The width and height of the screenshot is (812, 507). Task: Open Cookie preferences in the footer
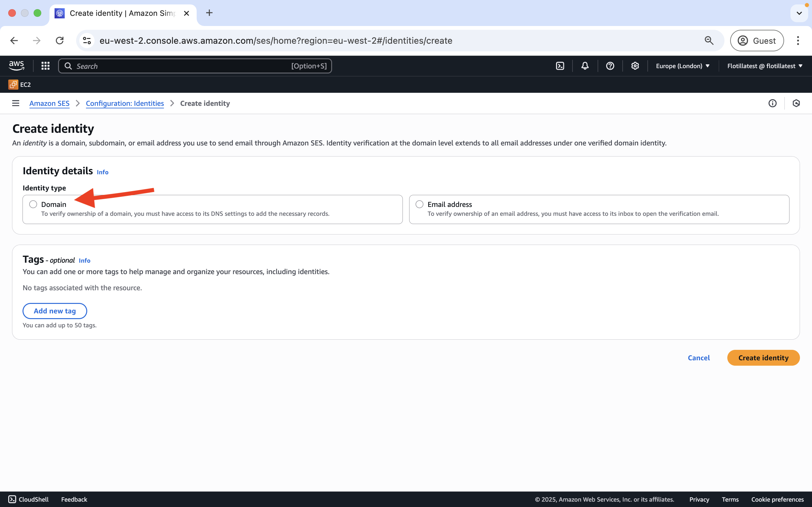coord(777,499)
